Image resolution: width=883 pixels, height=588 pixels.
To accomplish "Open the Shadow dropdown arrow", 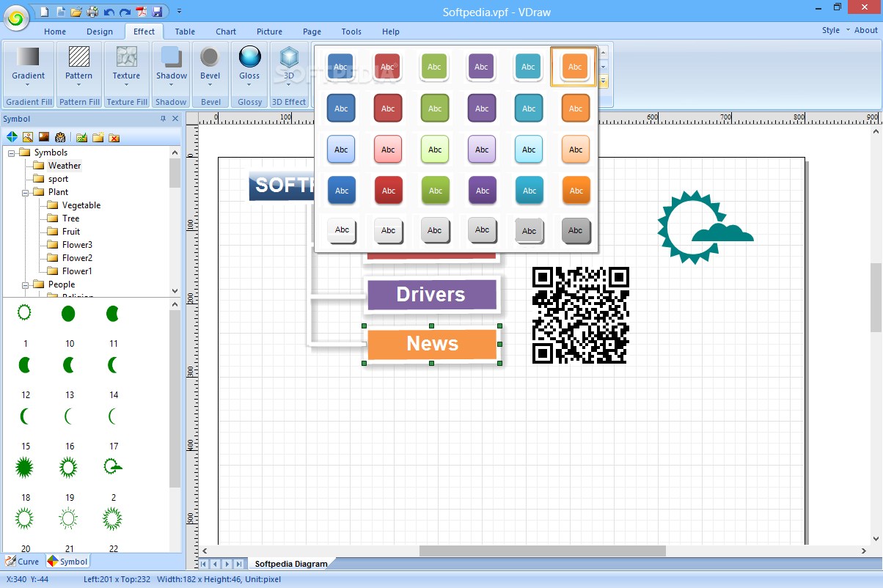I will 172,84.
